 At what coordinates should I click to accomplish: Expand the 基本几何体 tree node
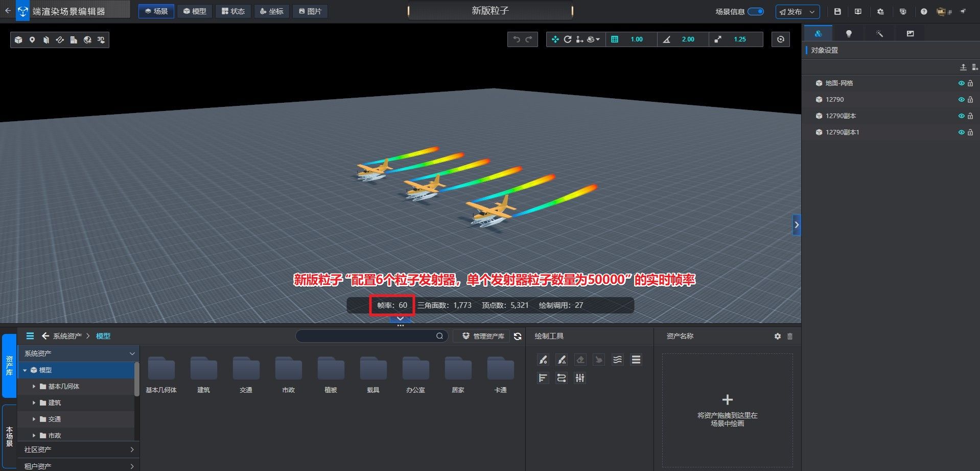[x=34, y=386]
